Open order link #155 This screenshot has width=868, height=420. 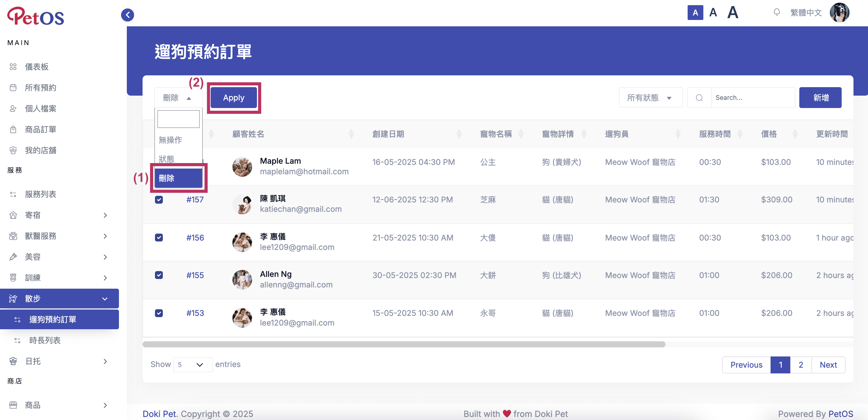pyautogui.click(x=195, y=275)
